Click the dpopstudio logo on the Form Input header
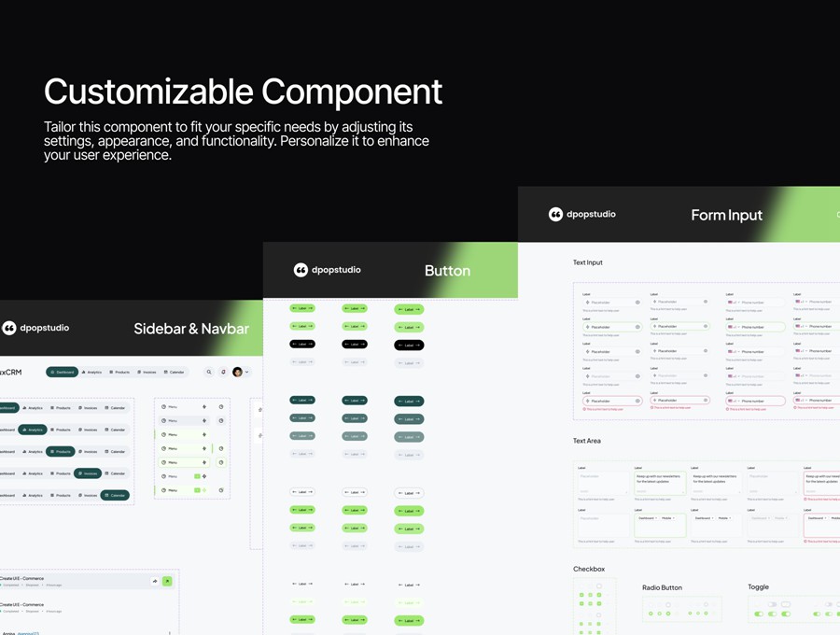This screenshot has height=635, width=840. [555, 214]
